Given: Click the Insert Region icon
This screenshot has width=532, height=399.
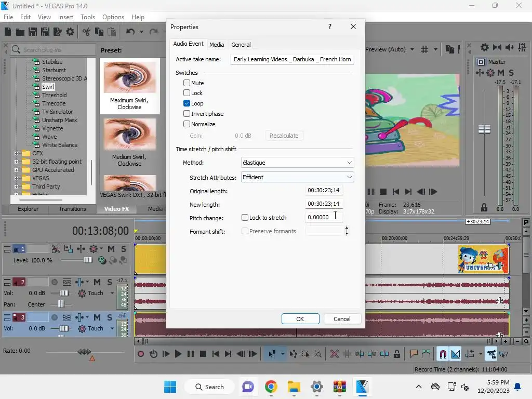Looking at the screenshot, I should 426,354.
